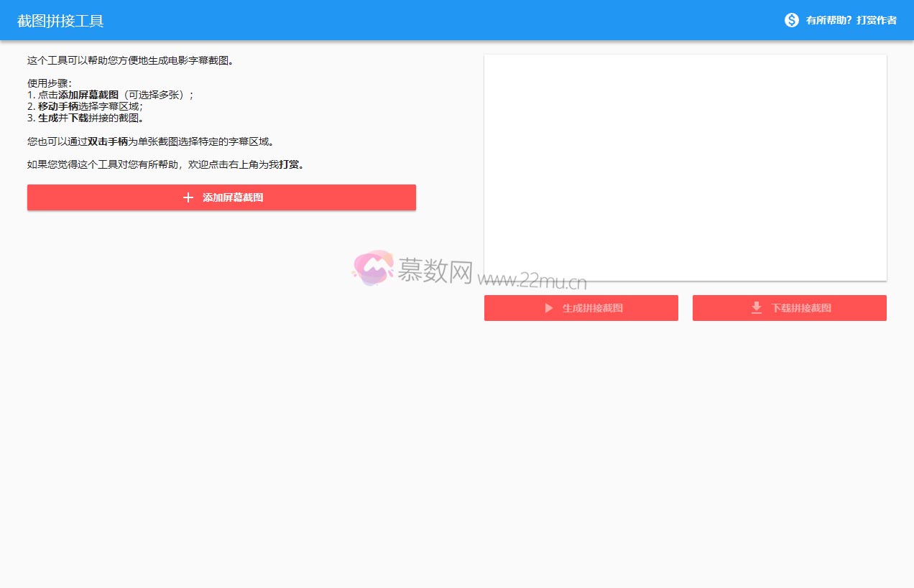The image size is (914, 588).
Task: Click the 慕数网 pink watermark logo icon
Action: coord(372,268)
